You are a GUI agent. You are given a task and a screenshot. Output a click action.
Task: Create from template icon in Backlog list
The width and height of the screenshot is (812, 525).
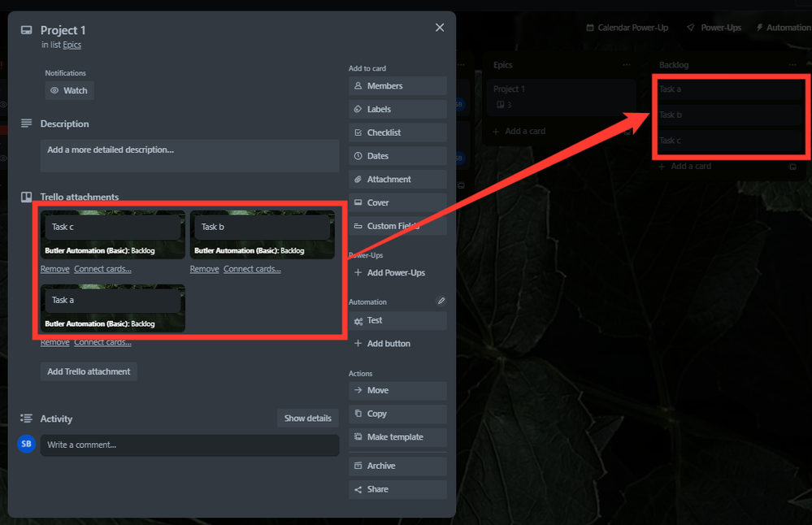(792, 167)
